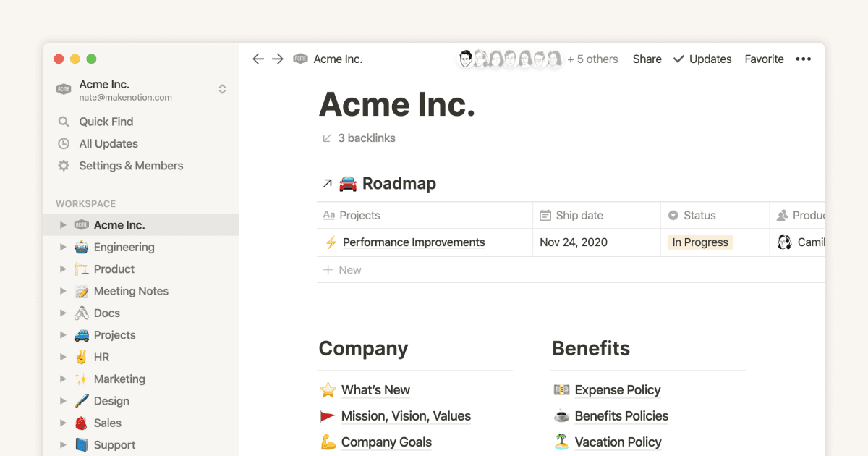Expand the Engineering section in the sidebar
The width and height of the screenshot is (868, 456).
(63, 247)
